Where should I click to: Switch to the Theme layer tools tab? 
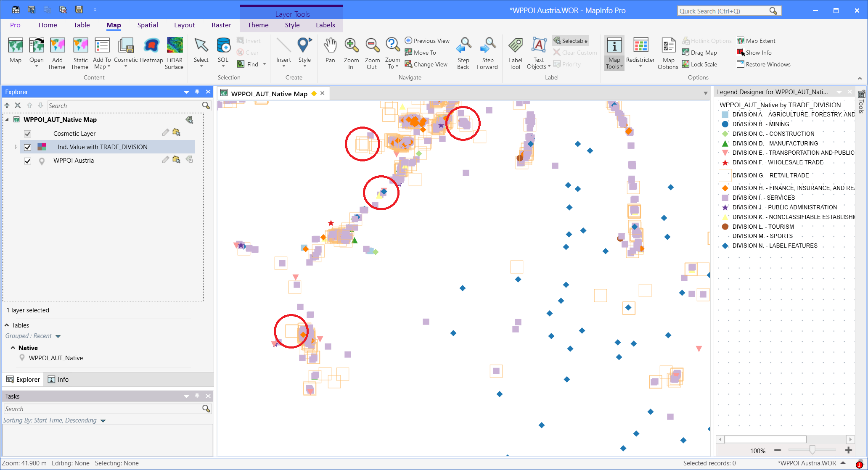258,25
